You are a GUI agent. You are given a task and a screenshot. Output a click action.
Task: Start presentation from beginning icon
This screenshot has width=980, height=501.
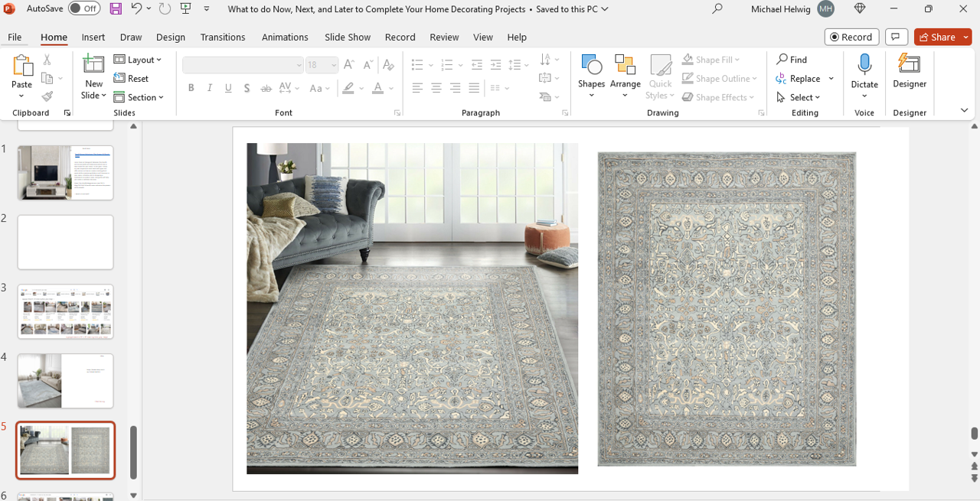point(185,9)
